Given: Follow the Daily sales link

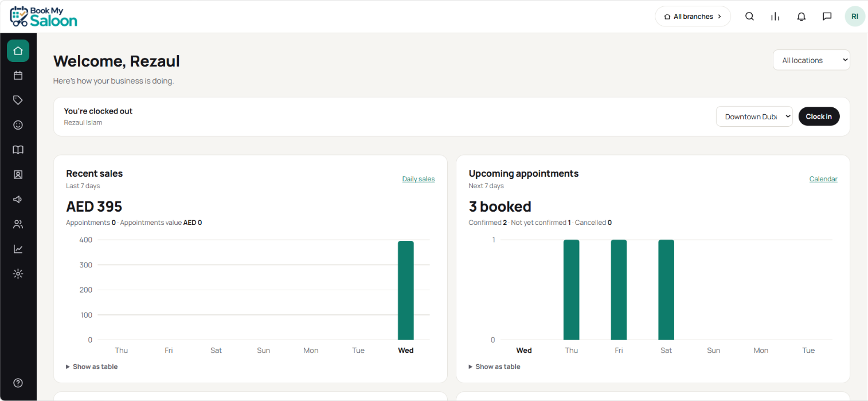Looking at the screenshot, I should pos(419,179).
